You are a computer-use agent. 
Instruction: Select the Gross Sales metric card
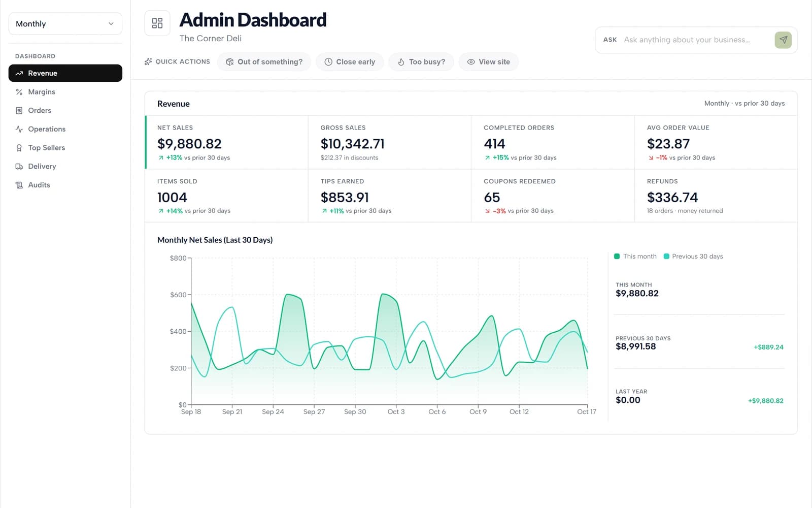(390, 142)
